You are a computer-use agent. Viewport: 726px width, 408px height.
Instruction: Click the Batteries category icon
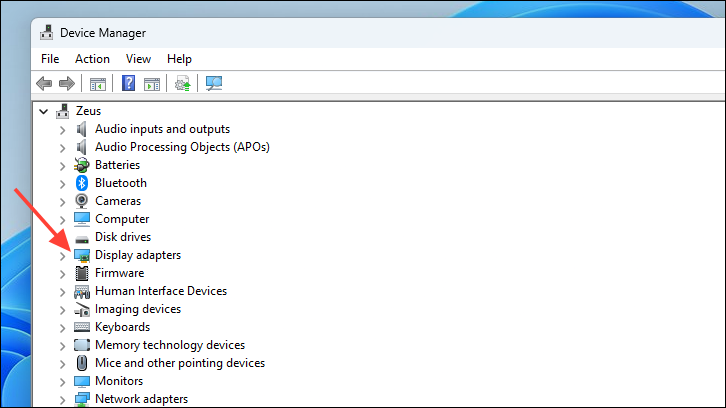pos(81,165)
